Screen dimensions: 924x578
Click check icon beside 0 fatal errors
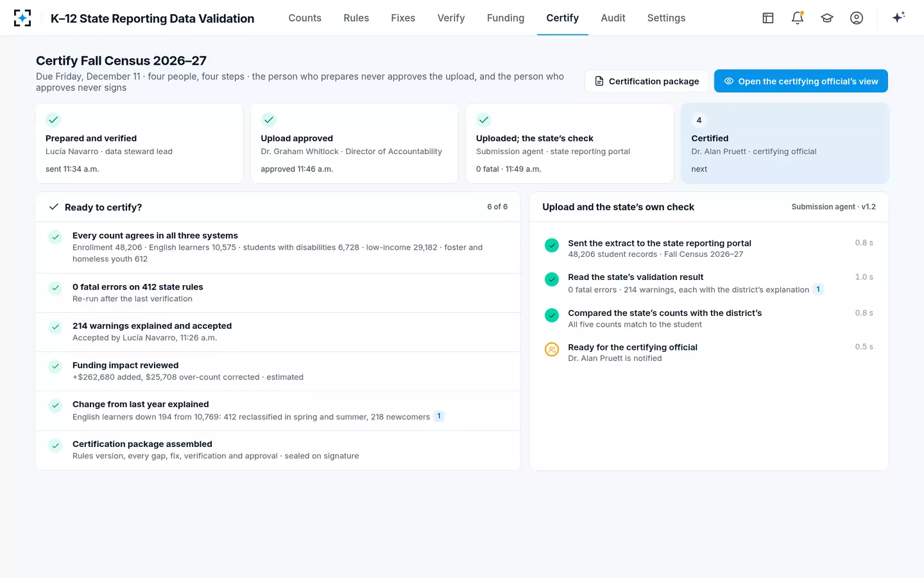[x=56, y=288]
